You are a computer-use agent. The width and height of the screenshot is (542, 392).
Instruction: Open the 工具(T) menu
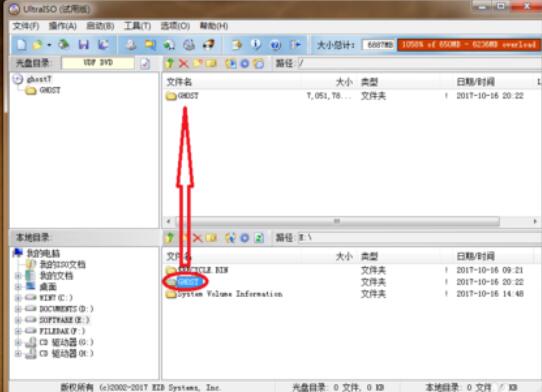138,26
